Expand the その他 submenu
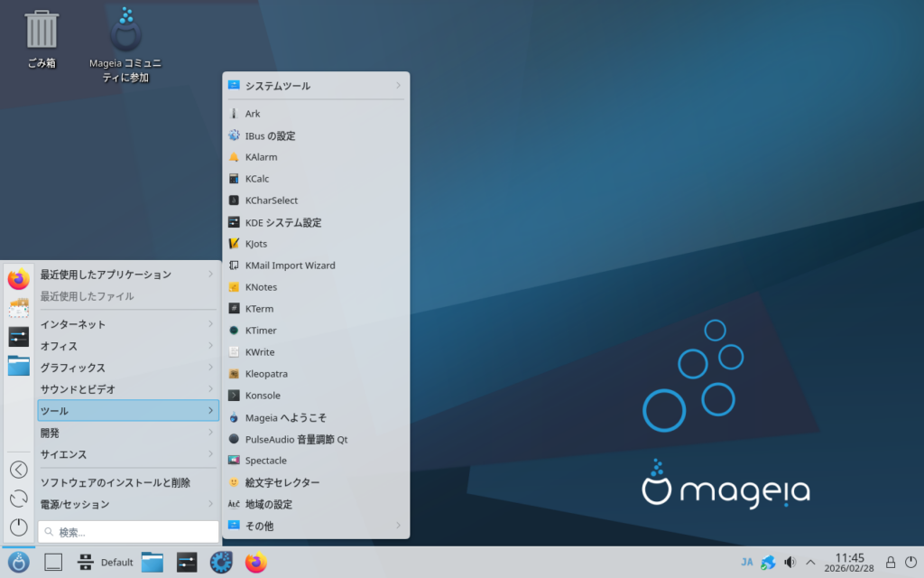The image size is (924, 578). (316, 526)
